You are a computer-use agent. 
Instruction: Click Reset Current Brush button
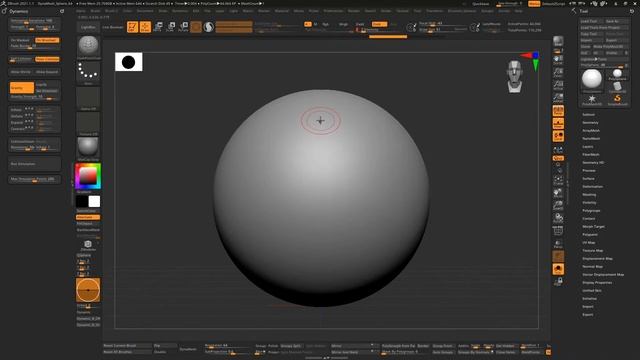point(127,346)
